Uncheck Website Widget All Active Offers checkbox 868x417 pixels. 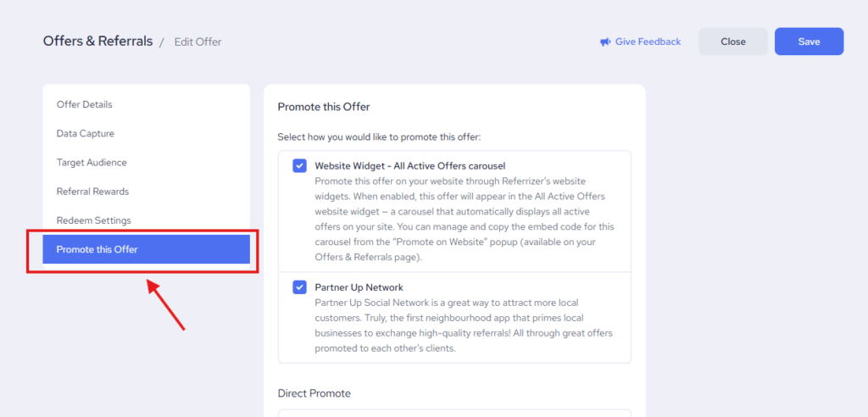pos(300,166)
